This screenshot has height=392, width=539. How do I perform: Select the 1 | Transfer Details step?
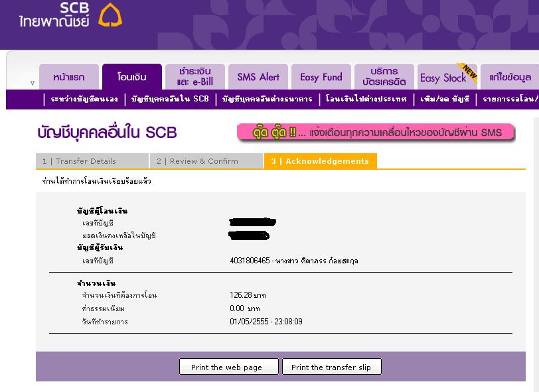coord(92,161)
